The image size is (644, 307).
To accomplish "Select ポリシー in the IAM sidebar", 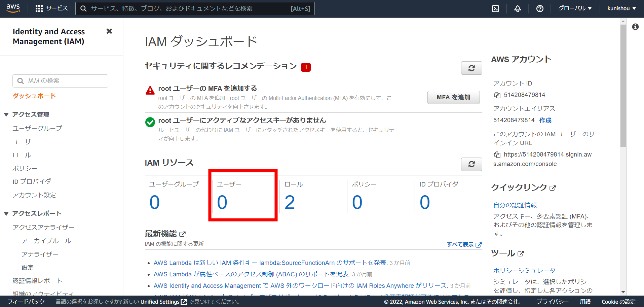I will click(x=25, y=168).
